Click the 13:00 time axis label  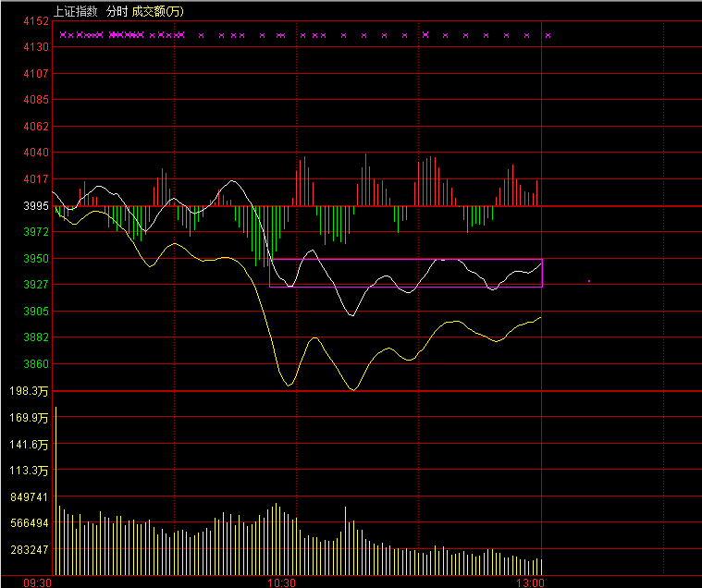click(x=530, y=582)
